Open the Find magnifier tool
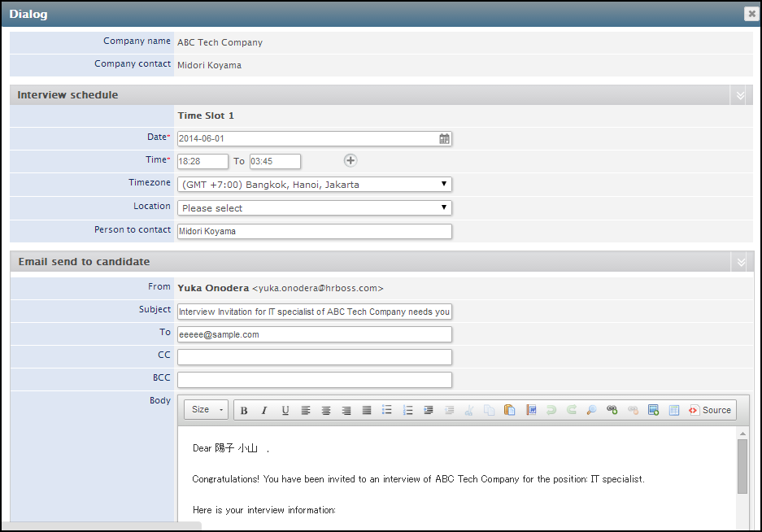The image size is (762, 532). tap(591, 410)
